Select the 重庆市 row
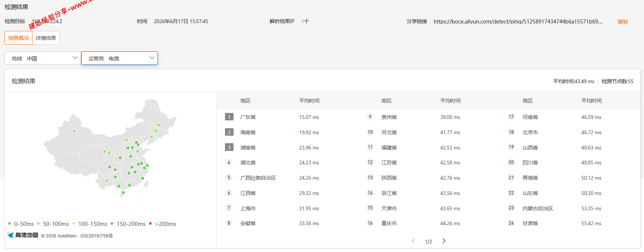 tap(428, 223)
